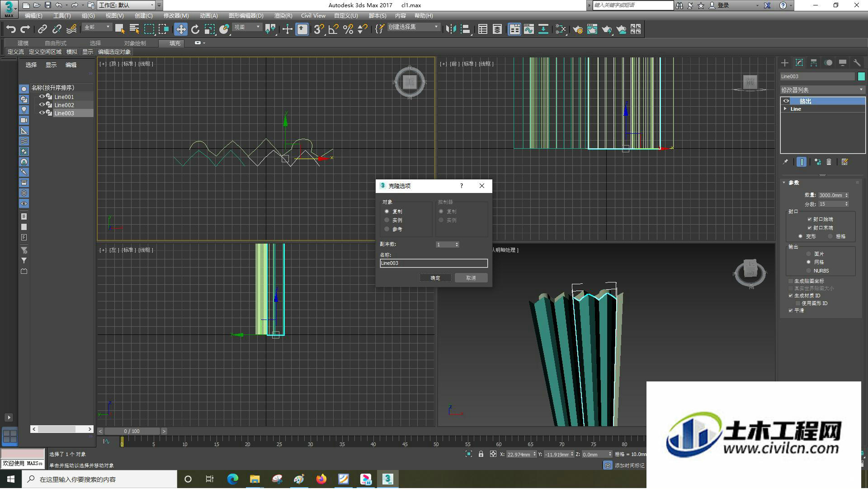Open Render Setup teapot icon
868x489 pixels.
(578, 29)
